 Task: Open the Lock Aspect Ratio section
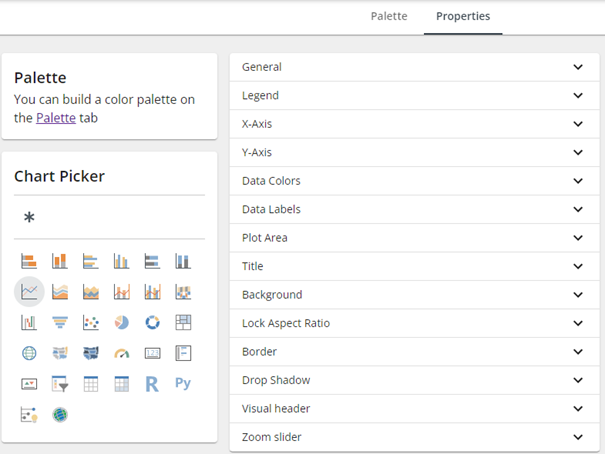[x=414, y=323]
